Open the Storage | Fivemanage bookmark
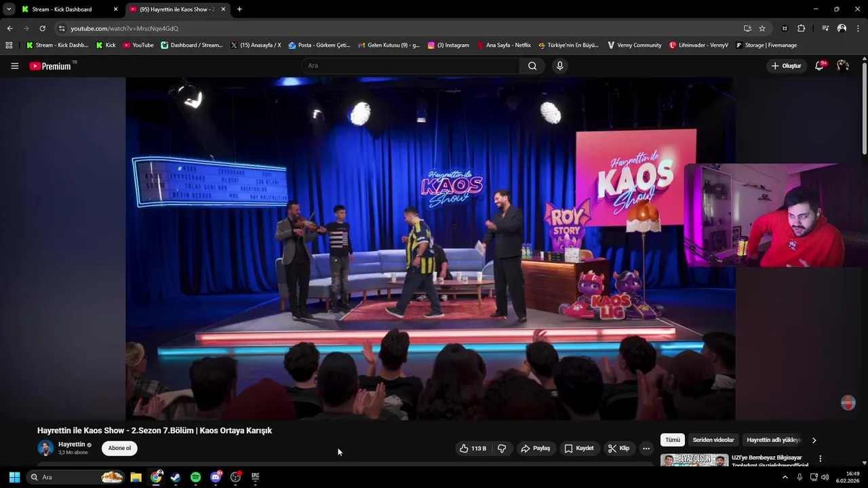Viewport: 868px width, 488px height. [x=766, y=45]
